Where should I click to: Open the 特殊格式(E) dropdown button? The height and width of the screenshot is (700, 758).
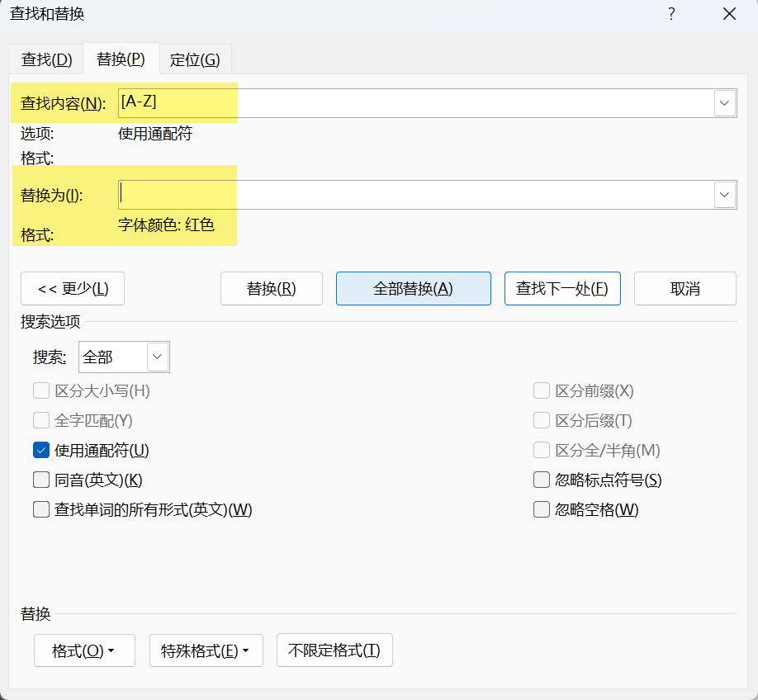(206, 650)
